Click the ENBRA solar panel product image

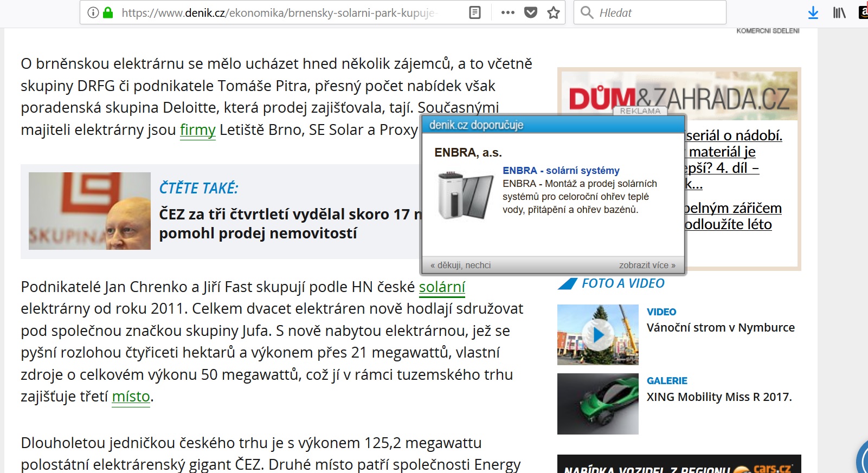(465, 195)
